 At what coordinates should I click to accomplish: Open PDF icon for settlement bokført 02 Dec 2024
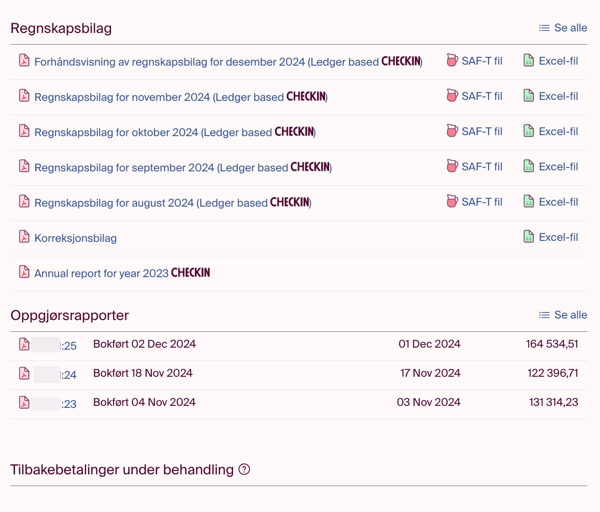(24, 345)
